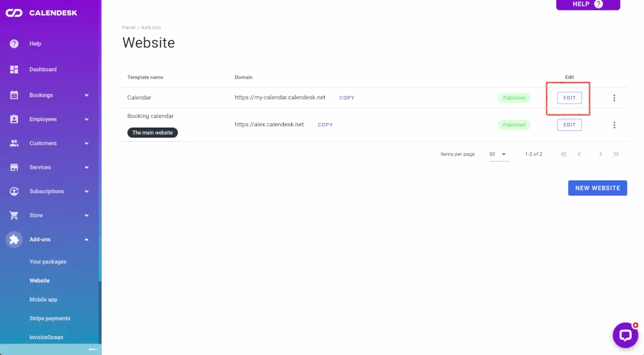Click the 1-2 of 2 pagination text
Image resolution: width=644 pixels, height=355 pixels.
coord(533,154)
